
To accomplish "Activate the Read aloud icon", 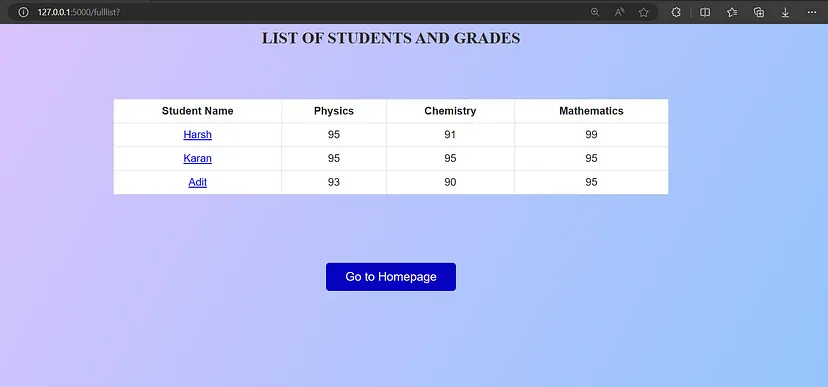I will pyautogui.click(x=619, y=12).
